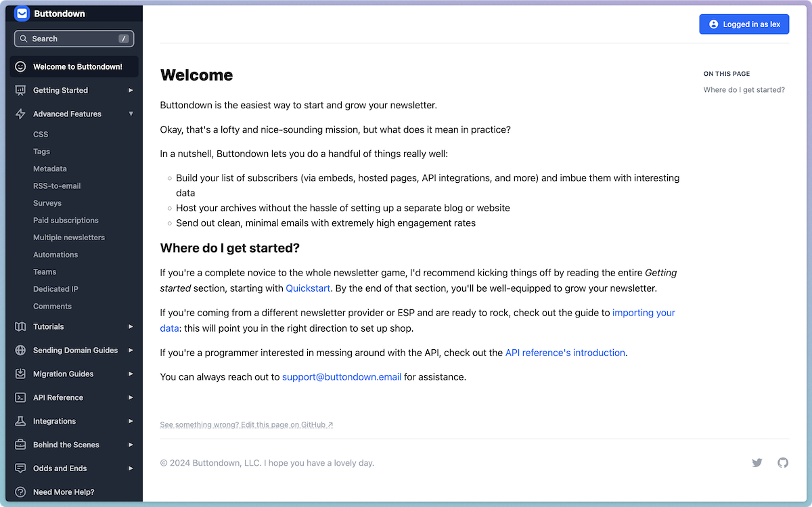Click the Buttondown logo icon
Viewport: 812px width, 507px height.
tap(21, 14)
